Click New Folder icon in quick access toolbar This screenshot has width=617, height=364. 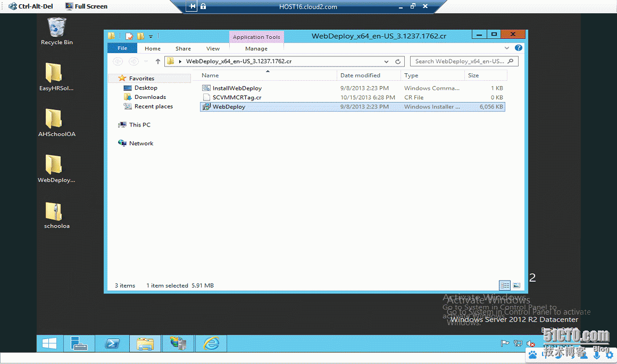(x=140, y=36)
